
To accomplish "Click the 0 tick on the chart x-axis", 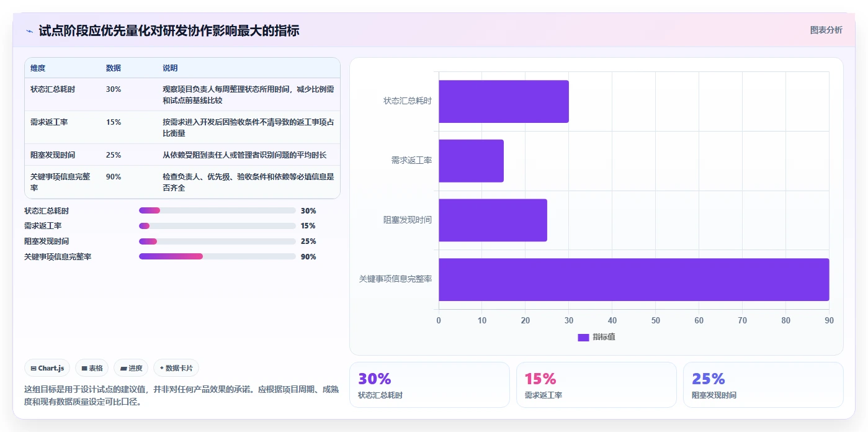I will click(439, 321).
